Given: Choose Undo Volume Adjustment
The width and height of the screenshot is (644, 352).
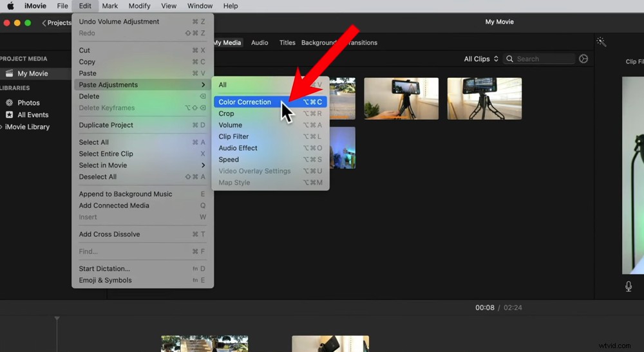Looking at the screenshot, I should coord(142,21).
